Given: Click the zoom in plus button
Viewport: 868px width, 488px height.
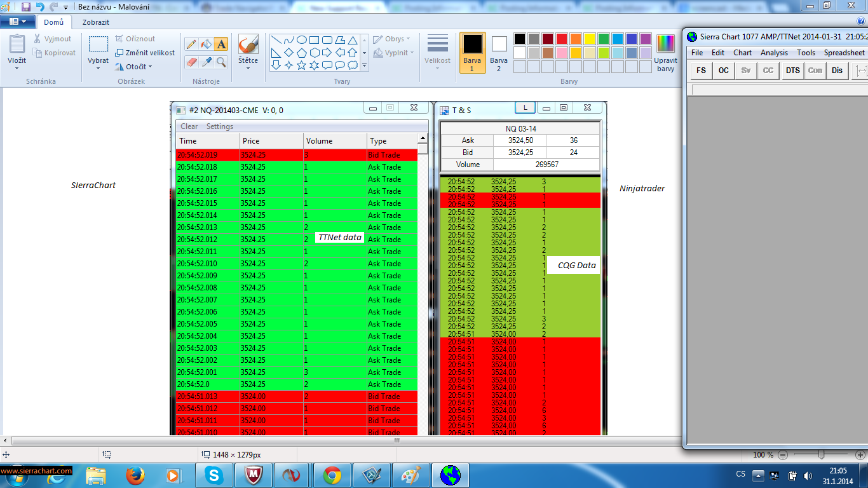Looking at the screenshot, I should 860,455.
